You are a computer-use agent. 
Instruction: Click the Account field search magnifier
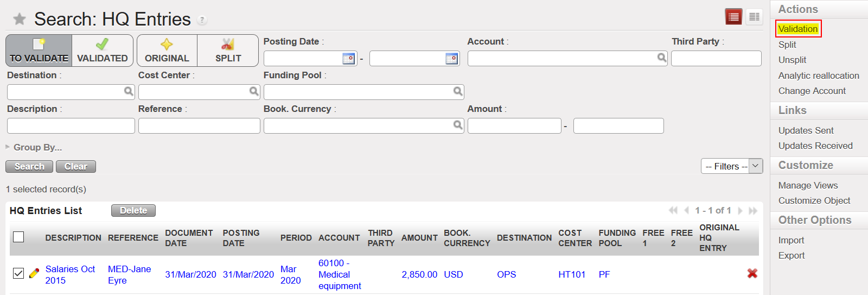[x=662, y=58]
